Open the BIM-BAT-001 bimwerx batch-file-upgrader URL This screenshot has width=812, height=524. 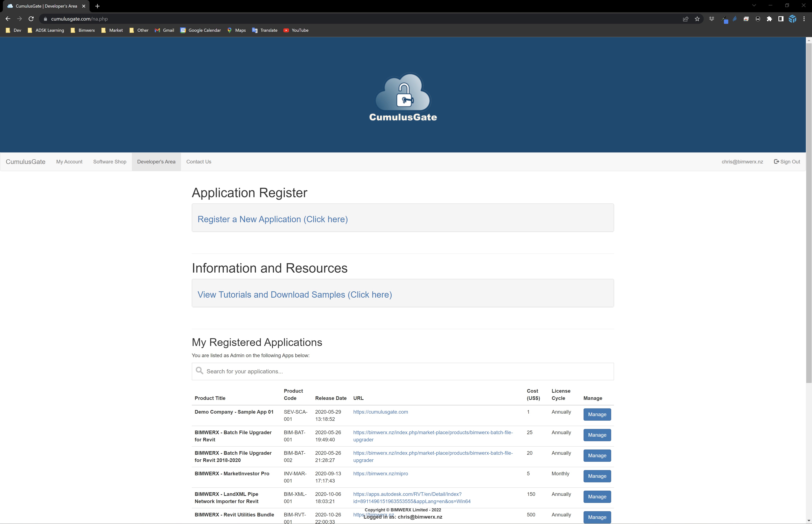tap(433, 436)
